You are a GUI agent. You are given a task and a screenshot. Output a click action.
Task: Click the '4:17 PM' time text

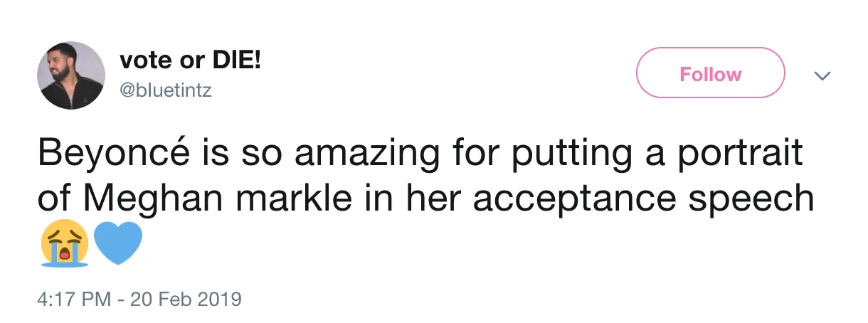74,297
